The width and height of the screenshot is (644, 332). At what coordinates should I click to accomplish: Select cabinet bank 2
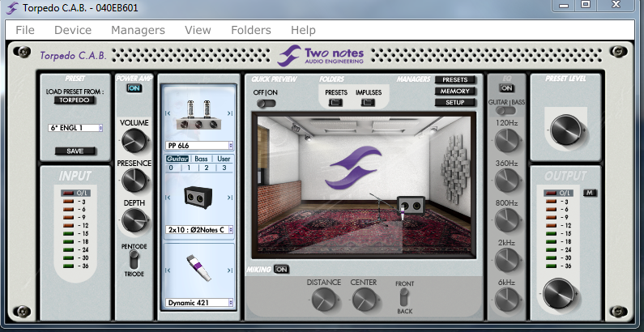point(207,168)
